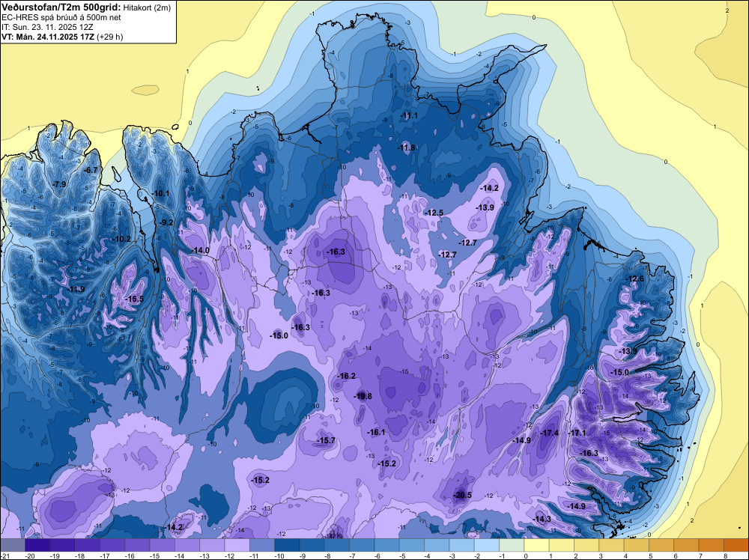Screen dimensions: 749x560
Task: Click the -11.9 temperature value
Action: 76,289
